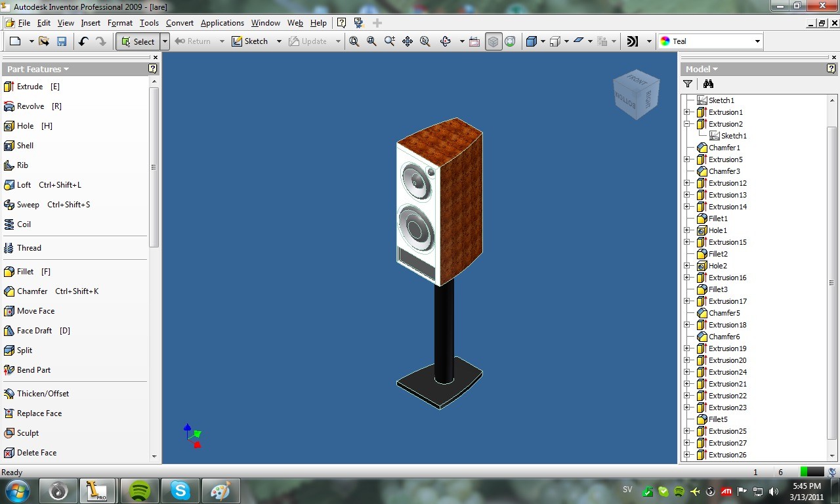Click the Fillet tool icon
The width and height of the screenshot is (840, 504).
(x=9, y=272)
